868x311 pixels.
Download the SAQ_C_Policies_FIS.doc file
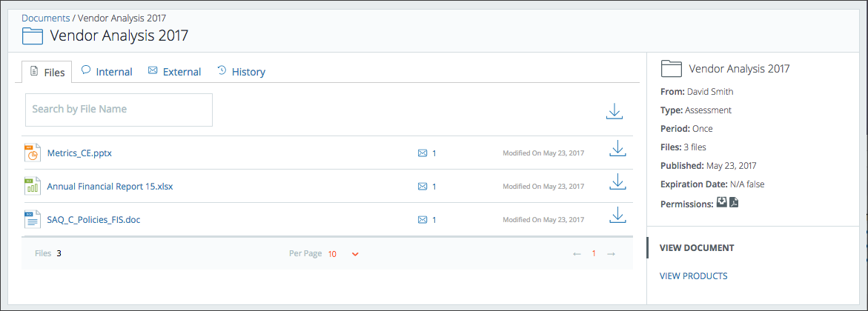pos(617,215)
